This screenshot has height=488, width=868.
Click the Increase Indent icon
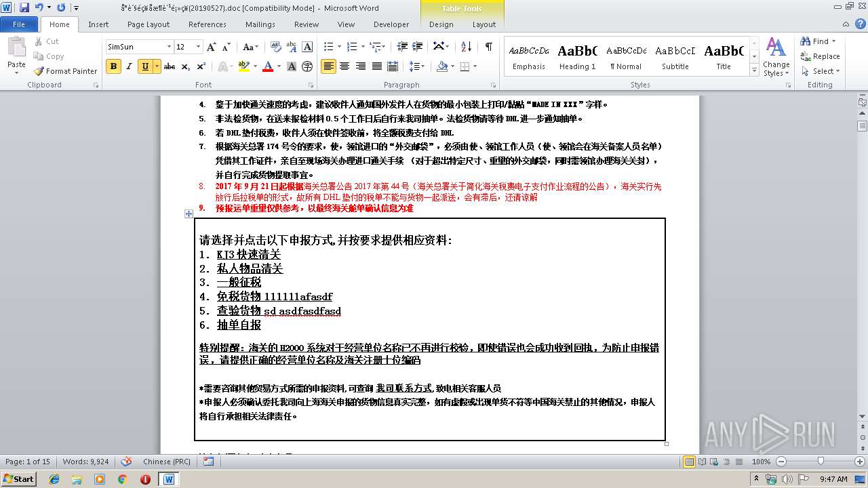tap(416, 47)
